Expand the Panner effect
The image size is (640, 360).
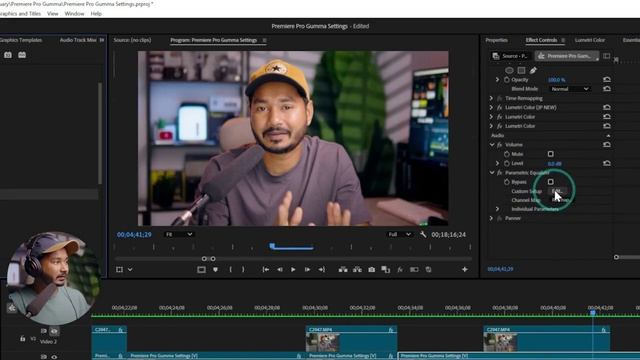point(491,218)
